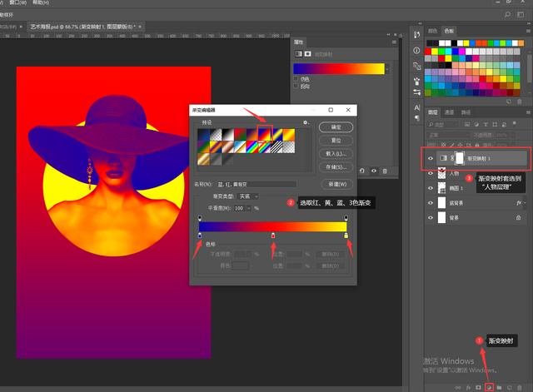Screen dimensions: 533x392
Task: Open the Help menu in menu bar
Action: pos(41,2)
